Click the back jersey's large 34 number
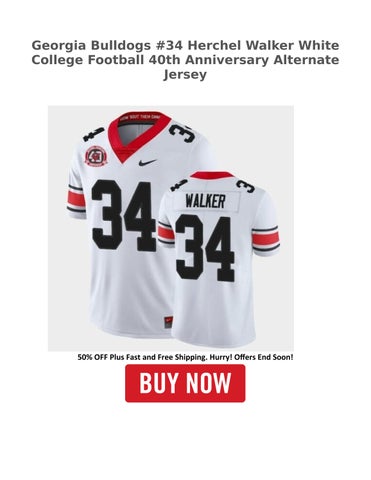The width and height of the screenshot is (371, 480). 205,248
